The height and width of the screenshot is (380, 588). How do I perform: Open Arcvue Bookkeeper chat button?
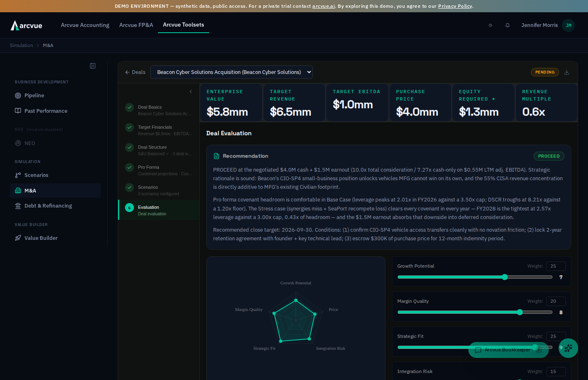[508, 350]
